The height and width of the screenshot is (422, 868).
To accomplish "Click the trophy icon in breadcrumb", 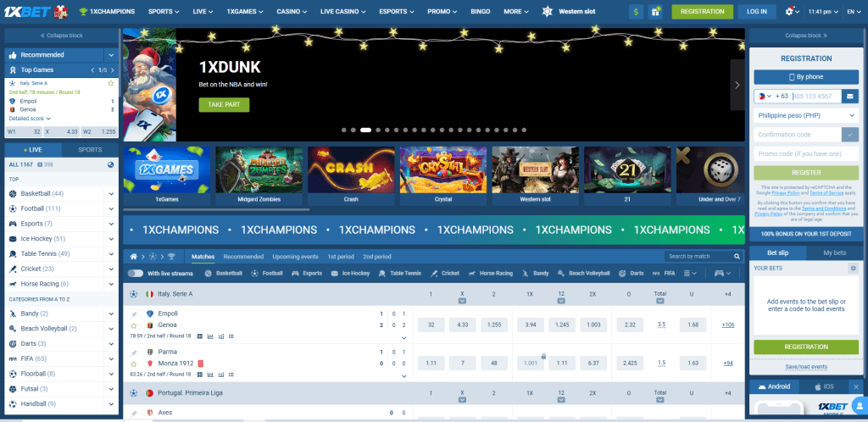I will (171, 257).
